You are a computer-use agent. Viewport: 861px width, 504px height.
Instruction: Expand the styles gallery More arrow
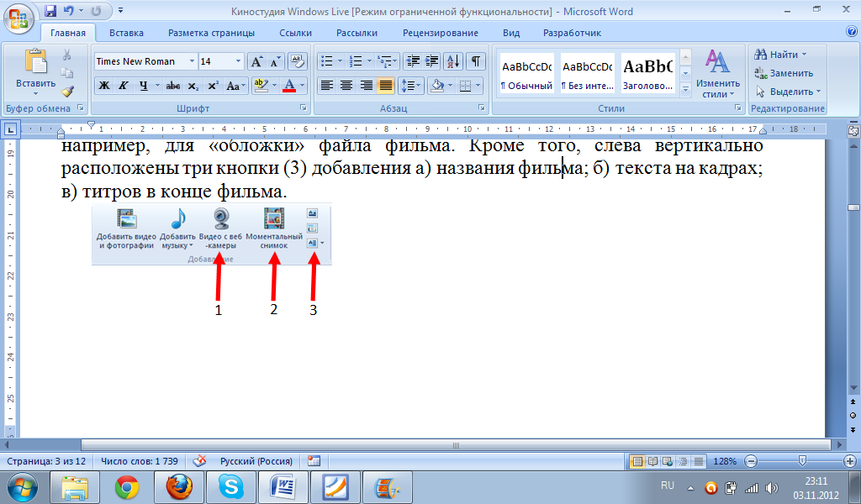point(685,89)
